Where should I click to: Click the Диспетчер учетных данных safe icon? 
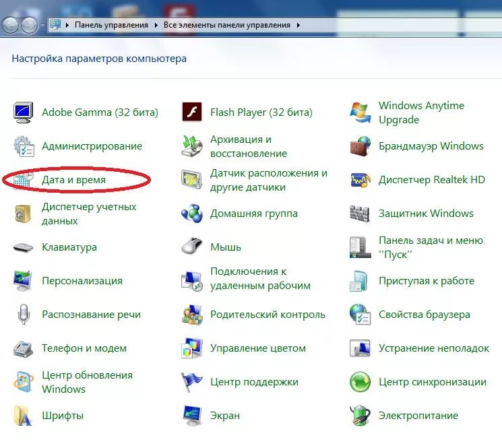click(x=23, y=214)
